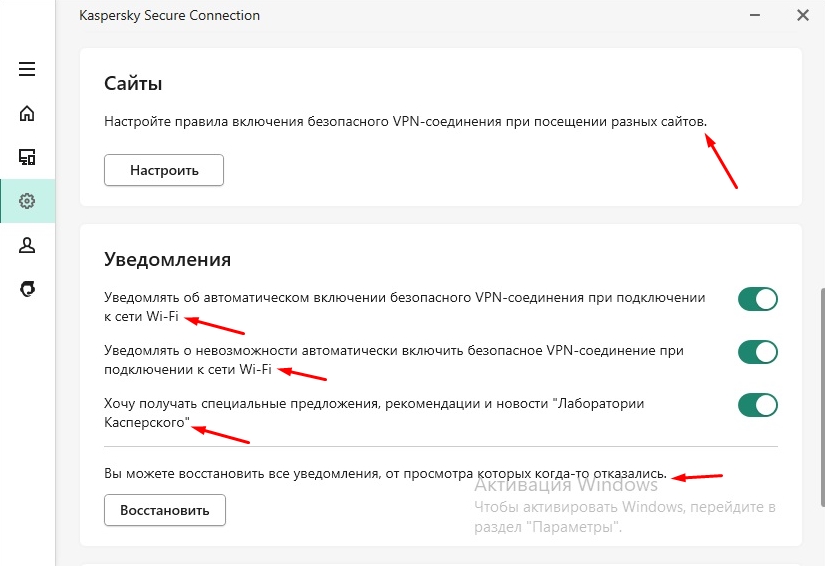Viewport: 825px width, 566px height.
Task: Click the Уведомления section heading
Action: [x=168, y=260]
